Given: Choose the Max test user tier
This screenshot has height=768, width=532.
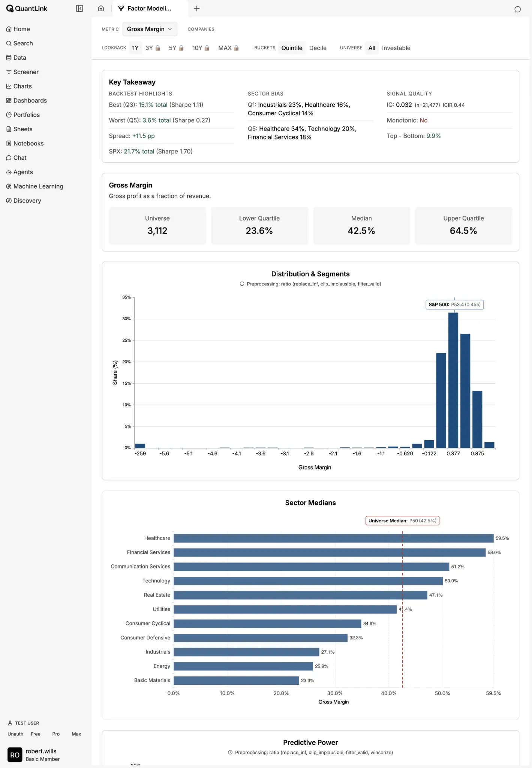Looking at the screenshot, I should [76, 734].
